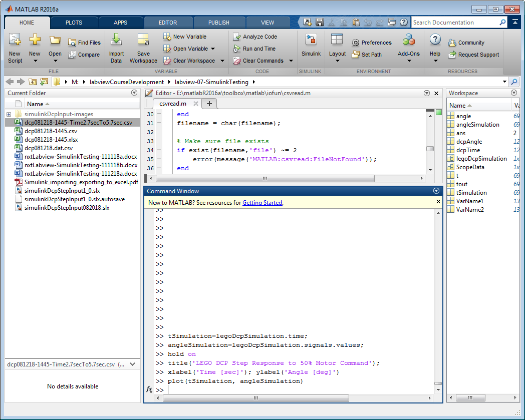Click the Save icon in quick access toolbar
The height and width of the screenshot is (420, 525).
[x=320, y=23]
